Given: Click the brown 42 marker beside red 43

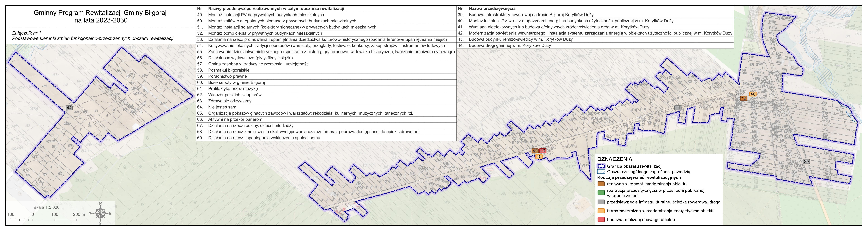Looking at the screenshot, I should (535, 151).
